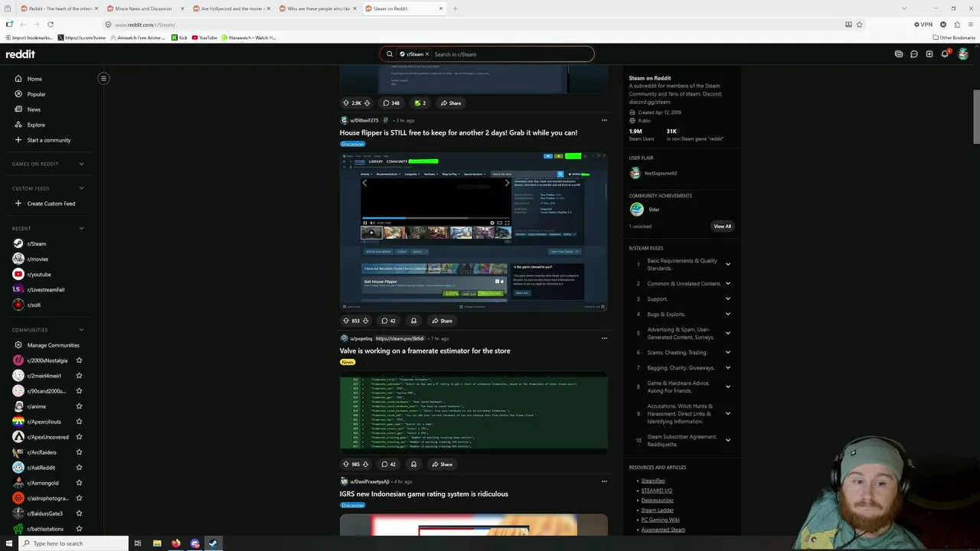Favorite r/Apexrollouts with its star

point(79,422)
